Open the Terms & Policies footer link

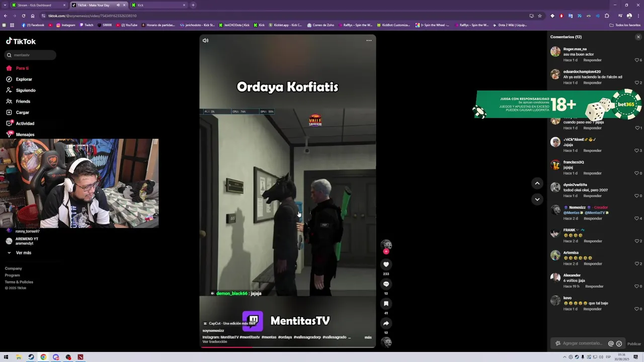[19, 282]
